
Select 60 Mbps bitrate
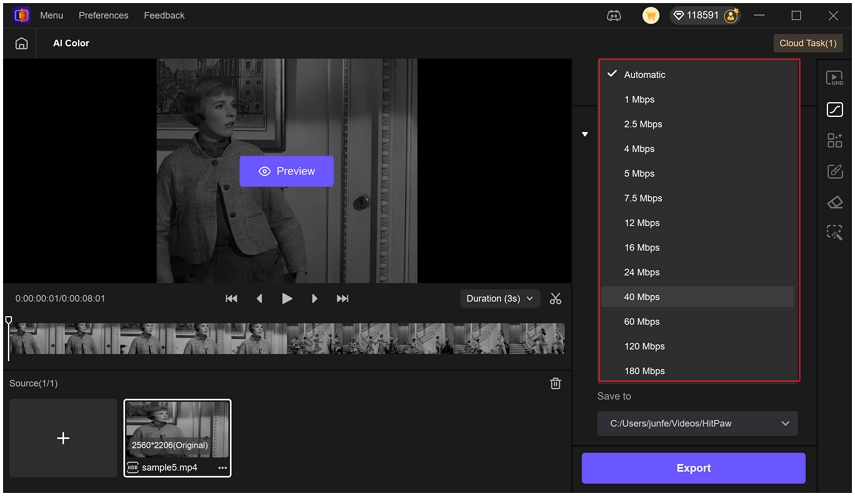click(698, 322)
